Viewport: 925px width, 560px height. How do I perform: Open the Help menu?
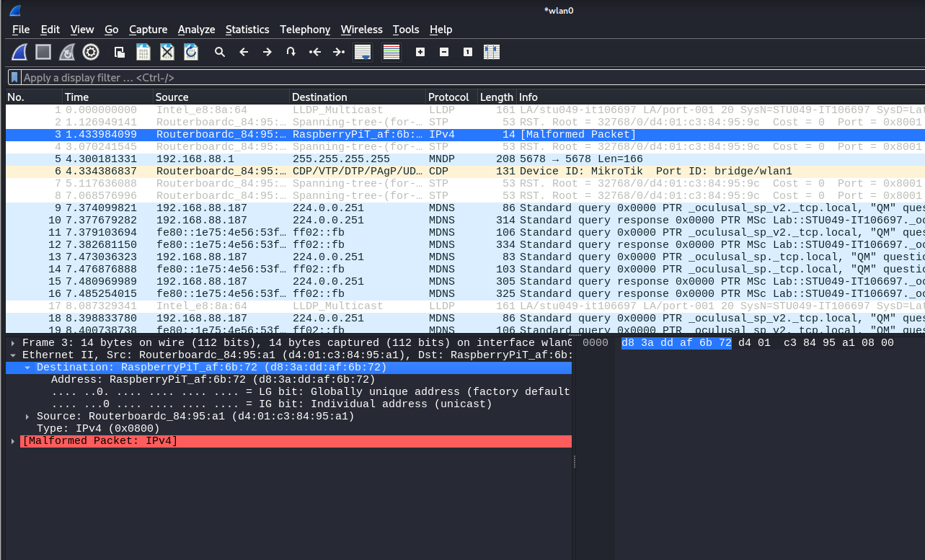click(x=441, y=30)
